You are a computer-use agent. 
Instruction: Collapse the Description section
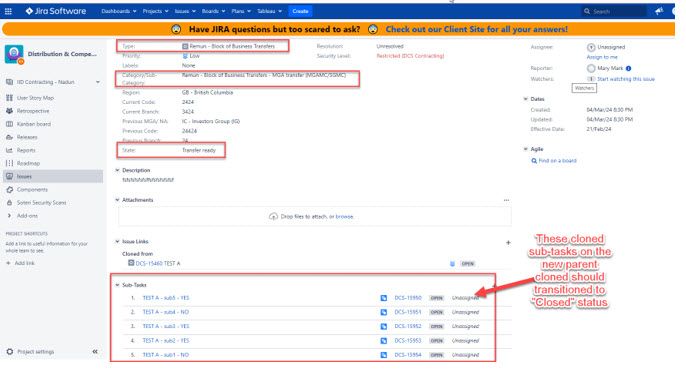pyautogui.click(x=117, y=170)
